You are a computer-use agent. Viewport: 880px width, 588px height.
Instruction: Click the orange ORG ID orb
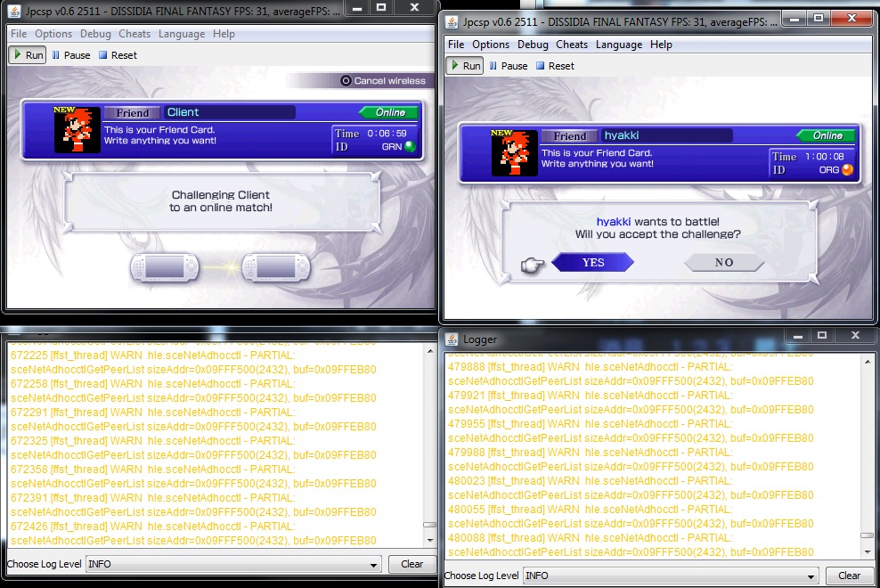(x=847, y=169)
